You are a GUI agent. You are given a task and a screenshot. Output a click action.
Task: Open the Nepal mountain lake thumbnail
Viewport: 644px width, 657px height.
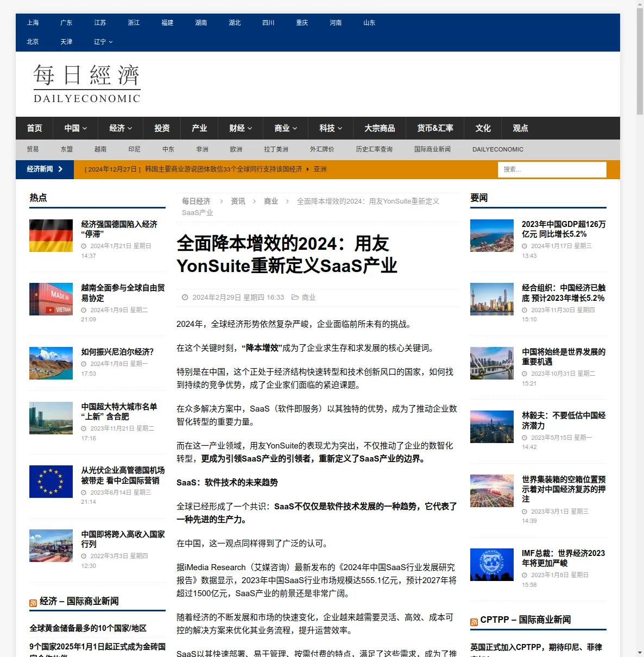[51, 363]
